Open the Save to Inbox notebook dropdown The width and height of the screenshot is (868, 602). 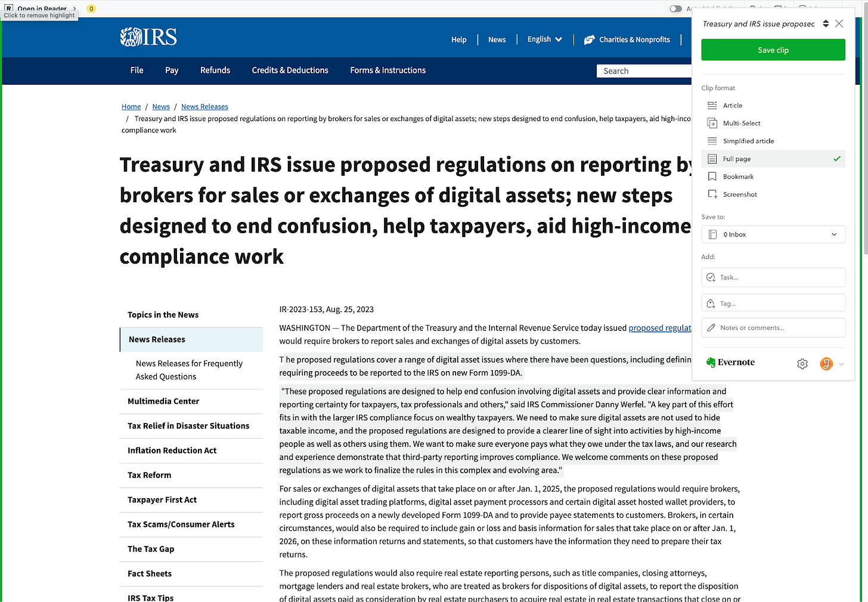point(773,234)
